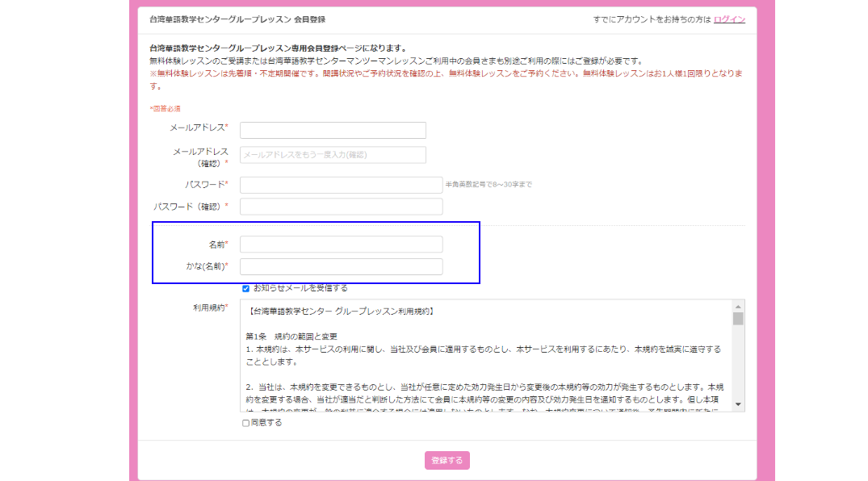Image resolution: width=868 pixels, height=481 pixels.
Task: Click the 同意する label text
Action: tap(266, 423)
